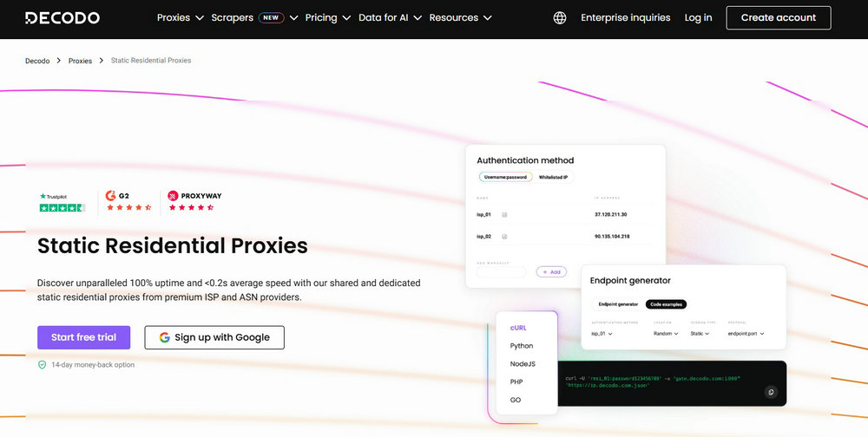Screen dimensions: 868x437
Task: Click the Proxyway rating badge
Action: 194,201
